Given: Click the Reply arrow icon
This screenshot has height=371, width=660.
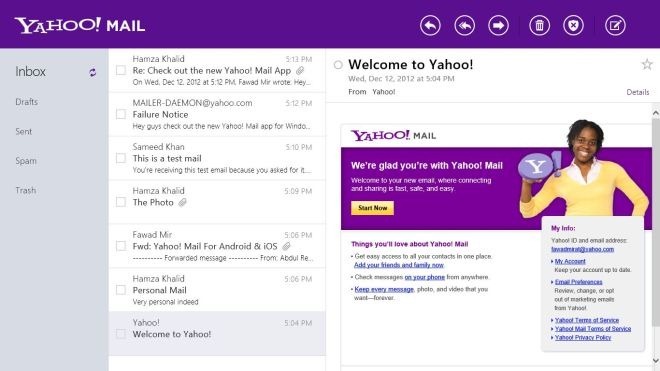Looking at the screenshot, I should (430, 26).
